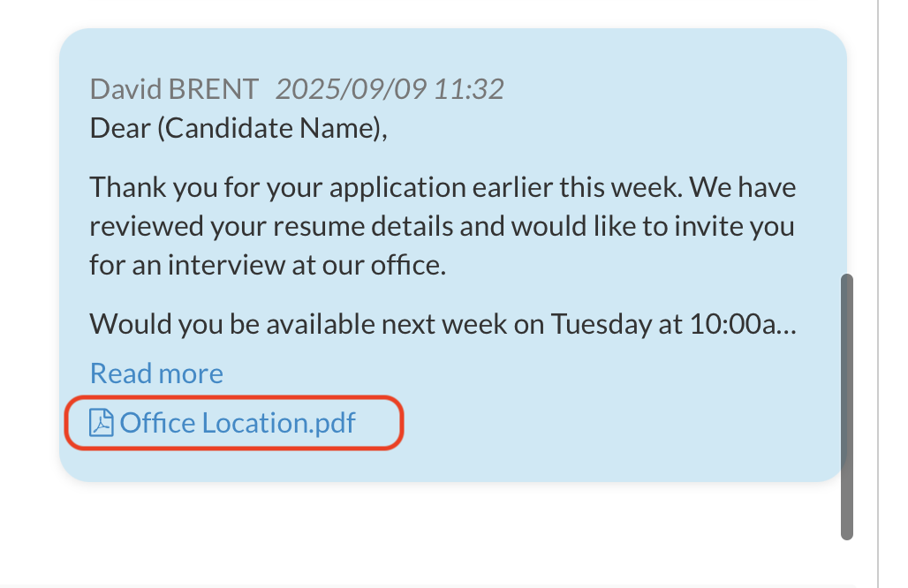This screenshot has width=908, height=588.
Task: Click the PDF file icon beside Office Location
Action: [x=102, y=424]
